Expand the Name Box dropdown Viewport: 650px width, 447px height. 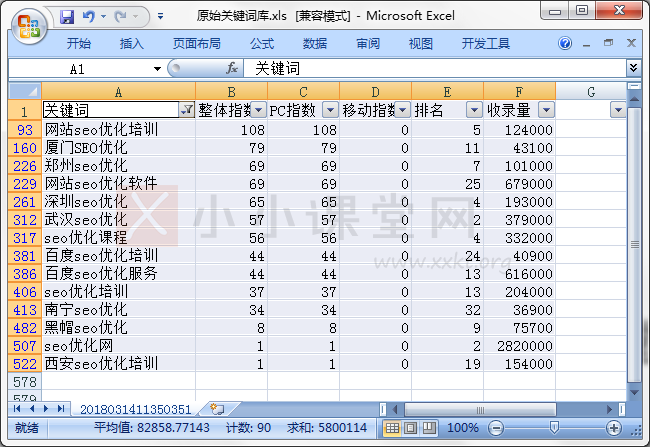pyautogui.click(x=157, y=69)
